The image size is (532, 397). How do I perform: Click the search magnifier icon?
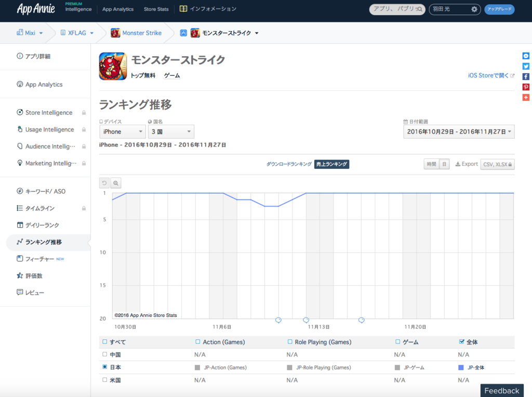pyautogui.click(x=420, y=9)
